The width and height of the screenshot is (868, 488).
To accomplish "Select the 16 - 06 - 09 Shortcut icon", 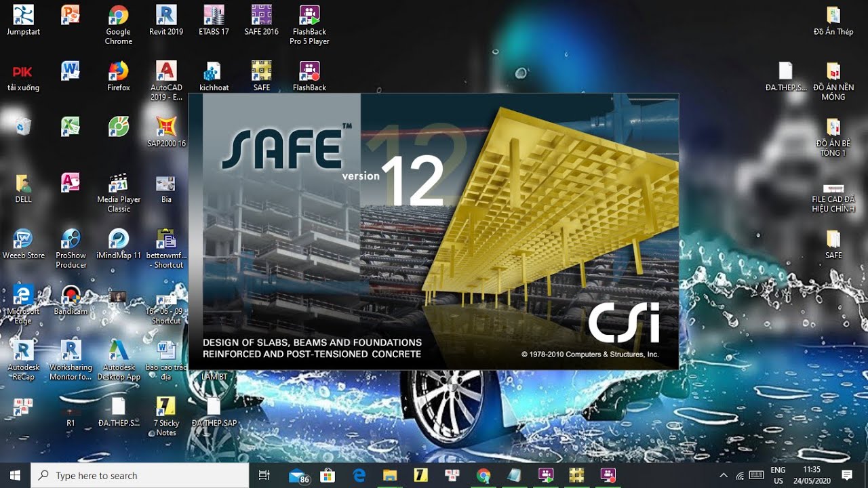I will 166,308.
